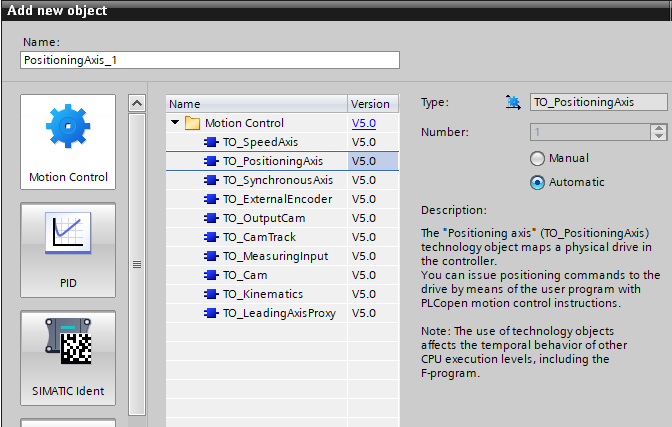The width and height of the screenshot is (672, 427).
Task: Select the TO_PositioningAxis row
Action: click(x=282, y=161)
